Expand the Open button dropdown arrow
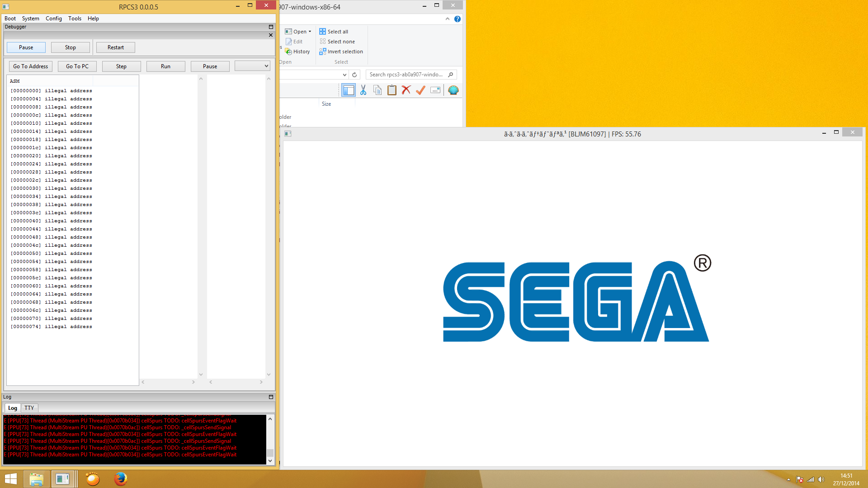This screenshot has width=868, height=488. (310, 32)
